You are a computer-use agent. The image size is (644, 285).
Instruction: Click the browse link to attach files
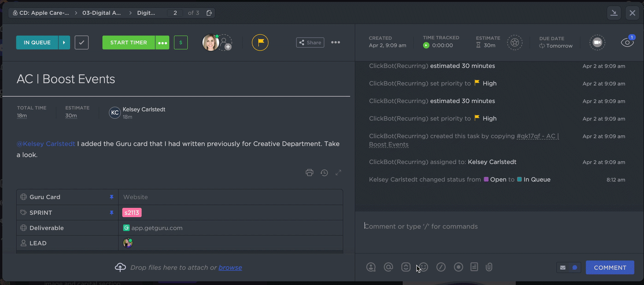230,267
